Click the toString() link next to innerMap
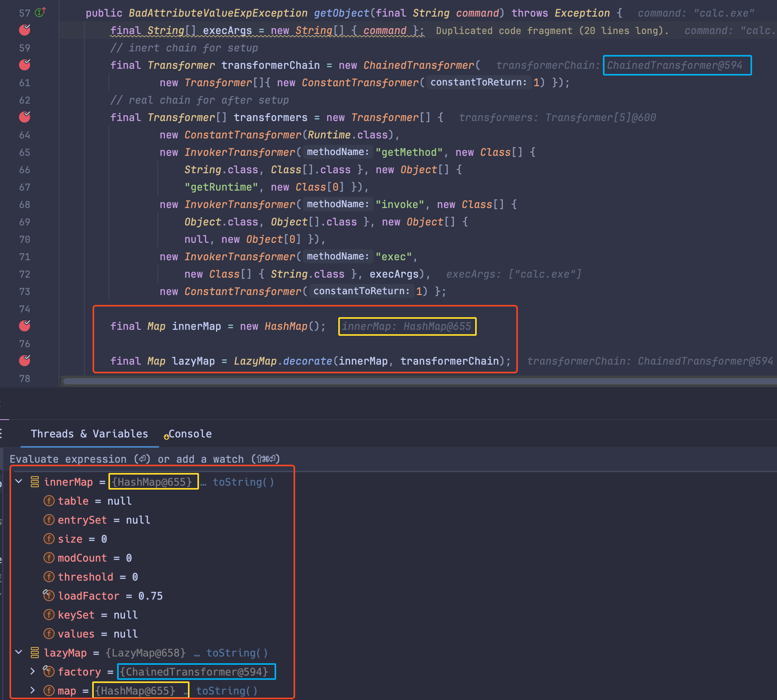The width and height of the screenshot is (777, 700). (x=243, y=482)
